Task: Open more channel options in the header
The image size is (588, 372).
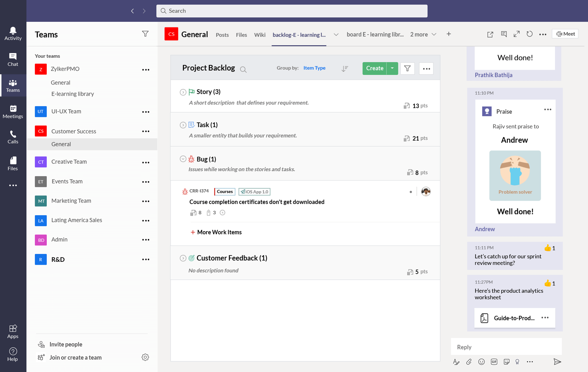Action: [x=543, y=34]
